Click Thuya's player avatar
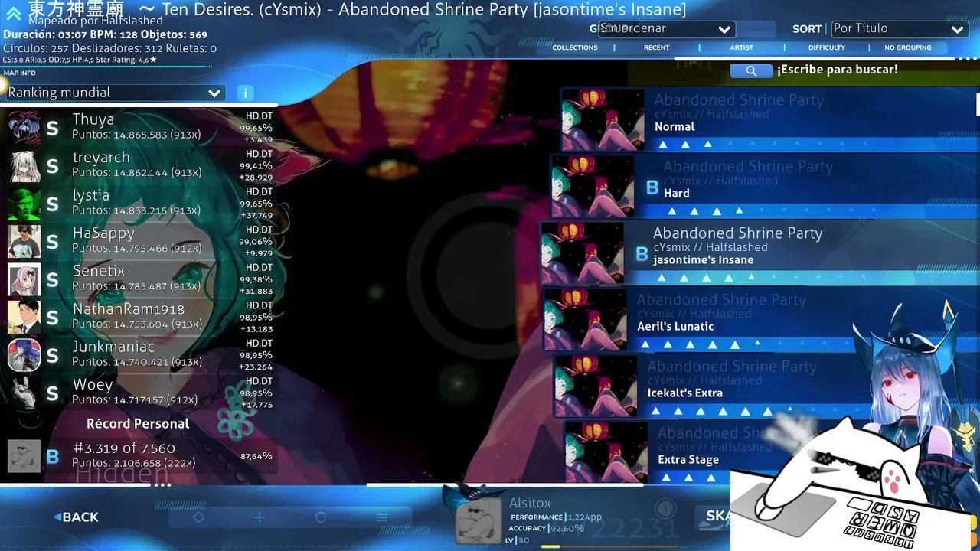Screen dimensions: 980x551 click(x=24, y=128)
